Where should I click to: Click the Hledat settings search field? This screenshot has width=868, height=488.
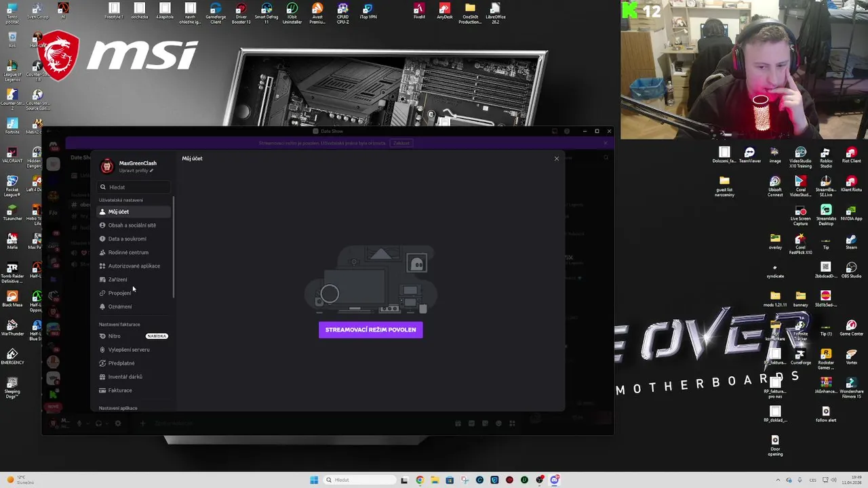coord(134,187)
